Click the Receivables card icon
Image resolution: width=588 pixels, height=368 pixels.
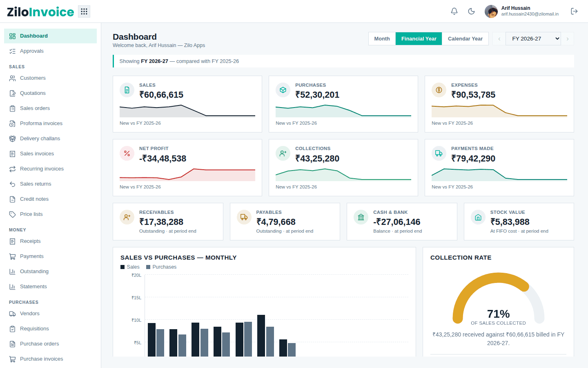(127, 217)
